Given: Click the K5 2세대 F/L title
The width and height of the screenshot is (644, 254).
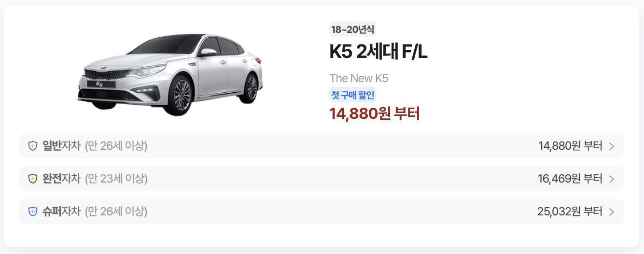Looking at the screenshot, I should (x=378, y=53).
